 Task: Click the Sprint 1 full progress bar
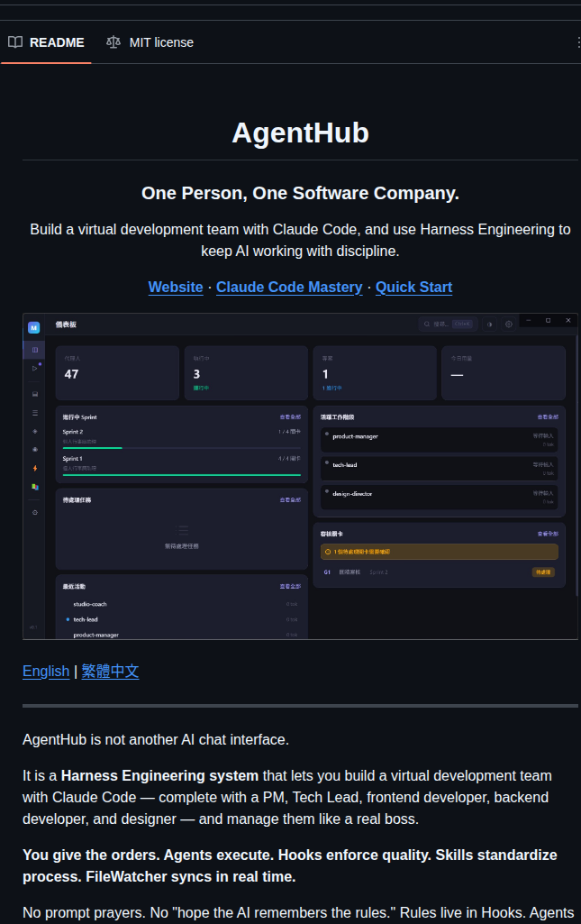point(181,475)
